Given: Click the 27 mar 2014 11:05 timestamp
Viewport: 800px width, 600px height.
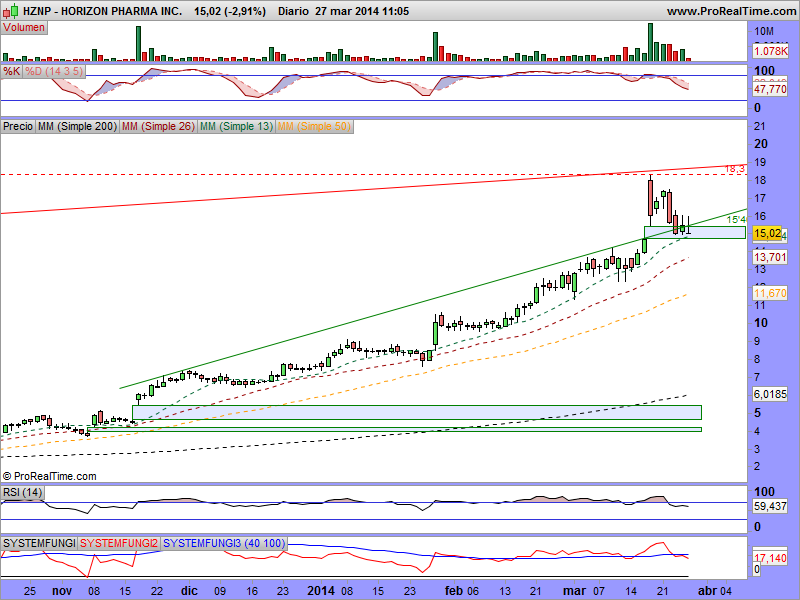Looking at the screenshot, I should pyautogui.click(x=362, y=11).
